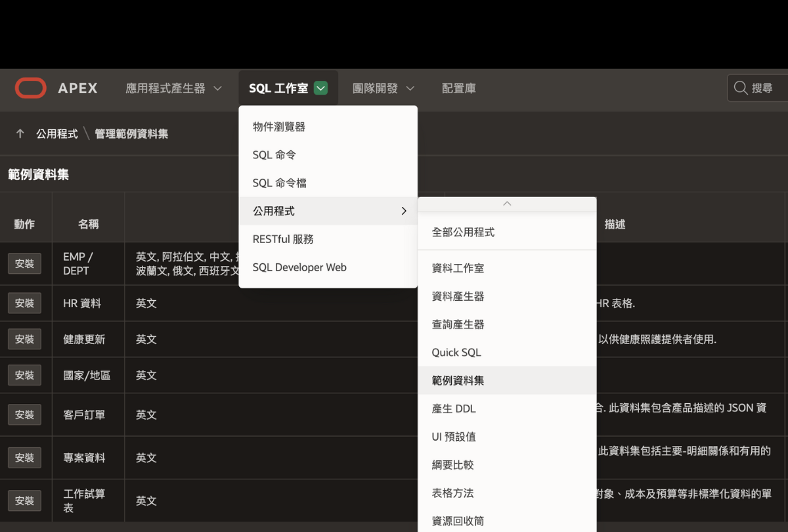Click the 管理範例資料集 breadcrumb

pyautogui.click(x=131, y=134)
